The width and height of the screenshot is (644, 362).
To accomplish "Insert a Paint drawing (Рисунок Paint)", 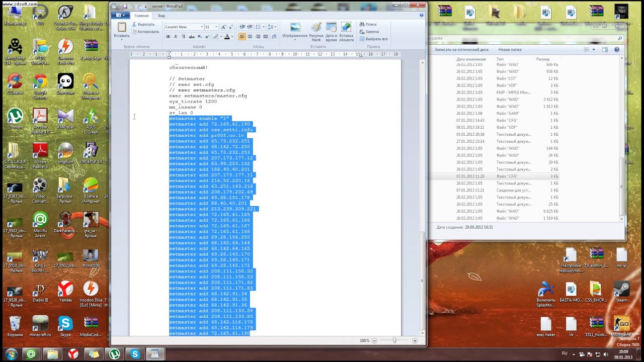I will coord(316,32).
